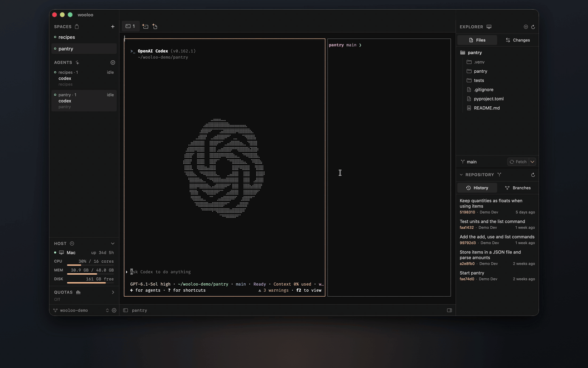Screen dimensions: 588x368
Task: Click the pantry root folder icon
Action: (463, 53)
